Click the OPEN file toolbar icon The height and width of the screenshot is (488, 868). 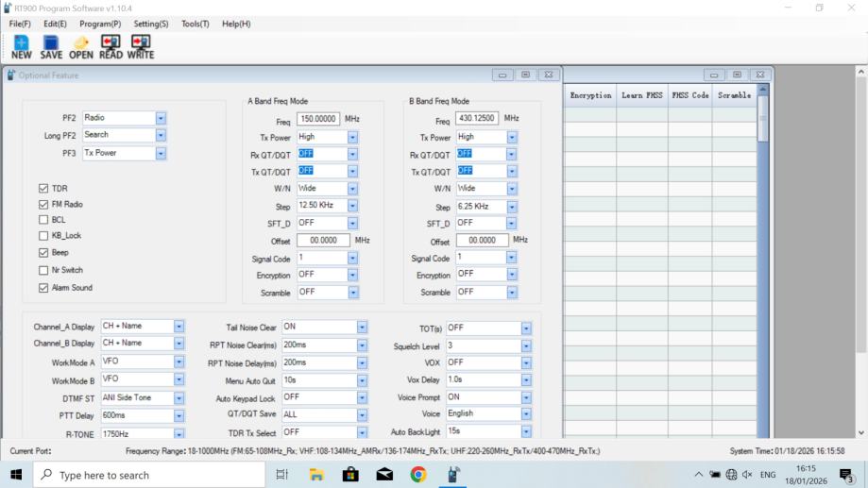pos(81,47)
